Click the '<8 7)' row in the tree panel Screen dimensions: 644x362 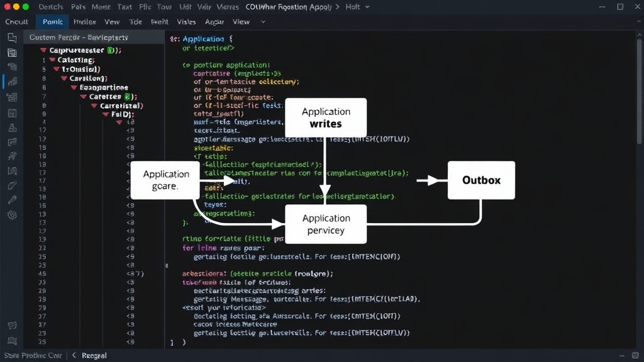(135, 273)
